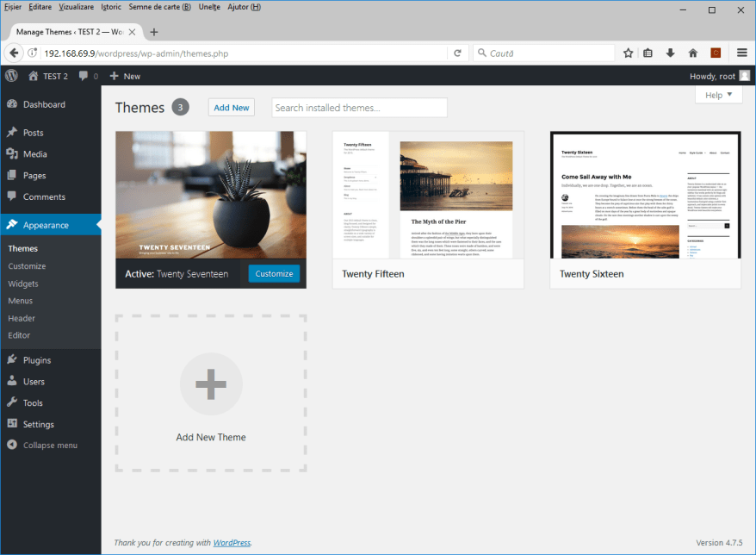Open the comments bubble in admin bar
This screenshot has width=756, height=555.
point(88,76)
